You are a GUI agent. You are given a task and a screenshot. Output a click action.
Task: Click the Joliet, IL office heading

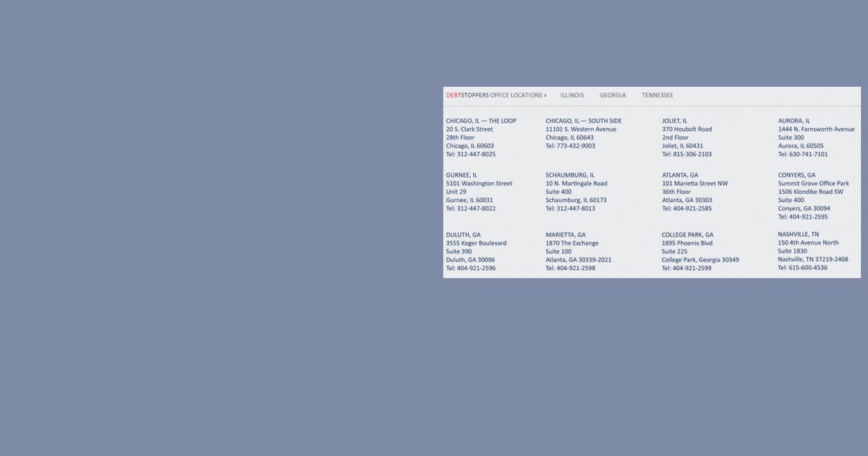pyautogui.click(x=675, y=121)
